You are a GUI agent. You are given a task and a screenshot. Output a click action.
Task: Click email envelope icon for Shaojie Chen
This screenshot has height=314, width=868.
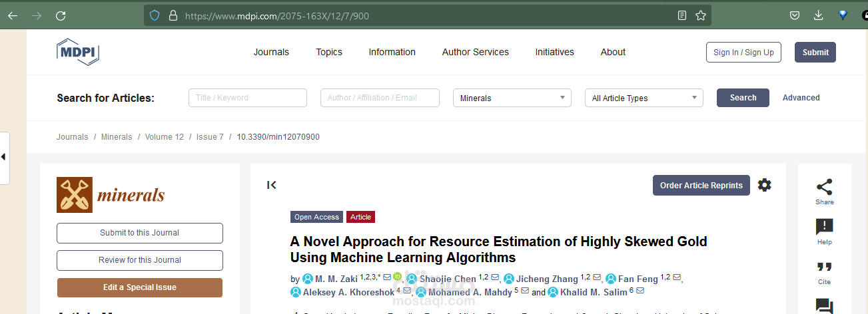[495, 277]
